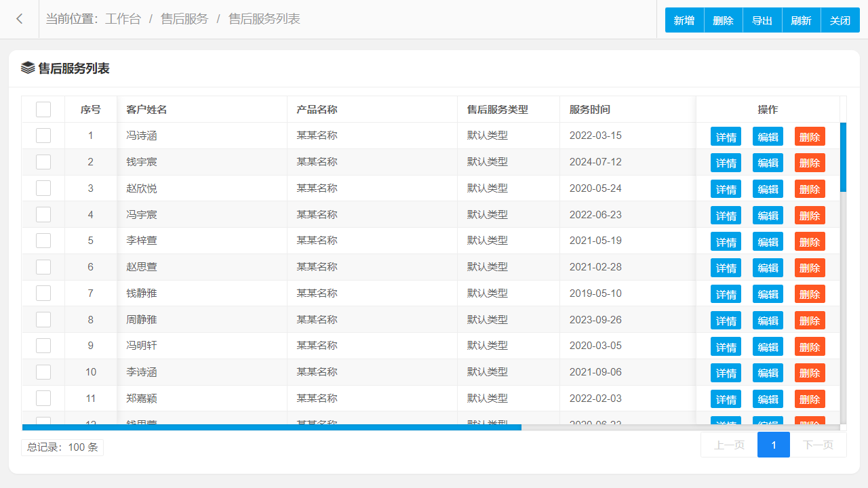Check the box for row 周静雅
The image size is (868, 488).
43,319
